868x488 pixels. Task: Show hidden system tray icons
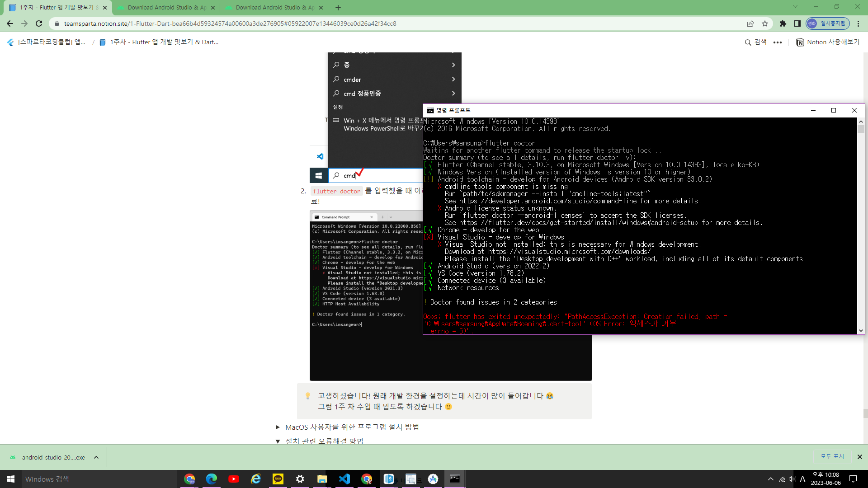point(770,479)
